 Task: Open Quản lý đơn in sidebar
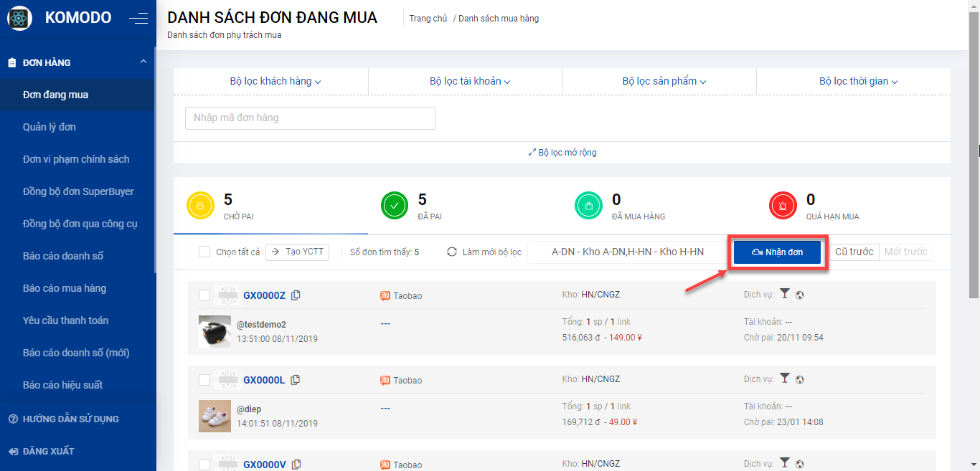coord(50,127)
